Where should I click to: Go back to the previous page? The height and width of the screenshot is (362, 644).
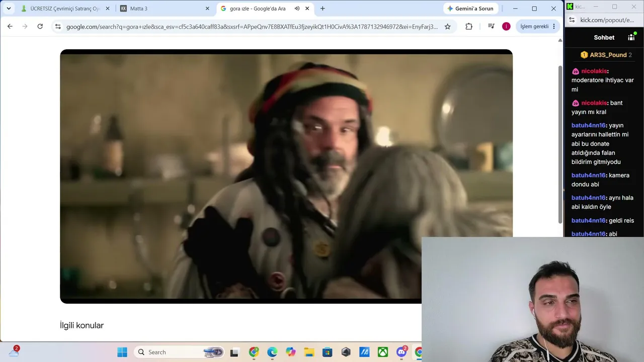tap(10, 26)
